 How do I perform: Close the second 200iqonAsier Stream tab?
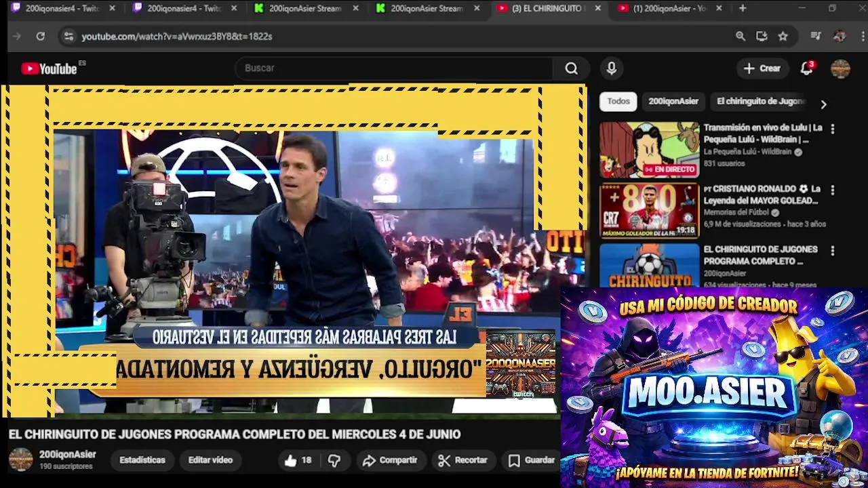(477, 8)
